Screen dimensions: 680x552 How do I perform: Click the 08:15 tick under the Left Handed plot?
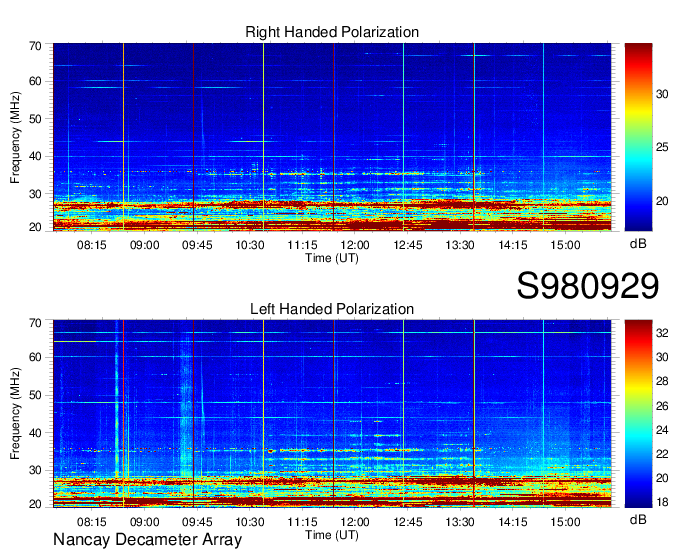[x=92, y=522]
